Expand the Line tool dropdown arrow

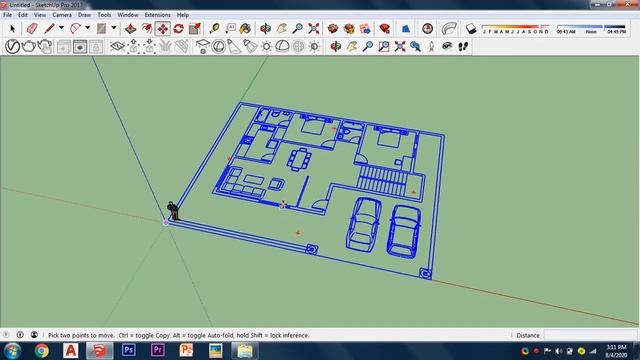tap(61, 28)
